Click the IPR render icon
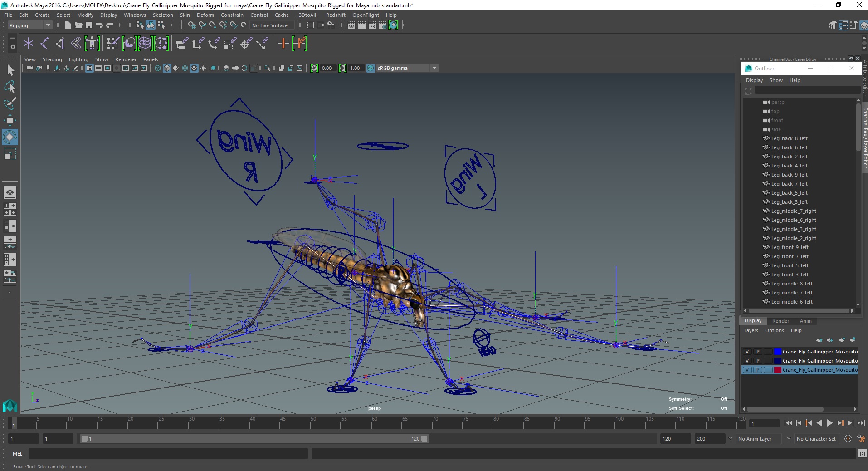The width and height of the screenshot is (868, 471). (372, 25)
